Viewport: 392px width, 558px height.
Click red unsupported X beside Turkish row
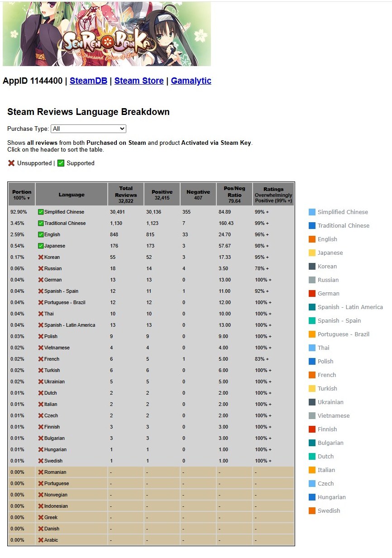tap(41, 370)
